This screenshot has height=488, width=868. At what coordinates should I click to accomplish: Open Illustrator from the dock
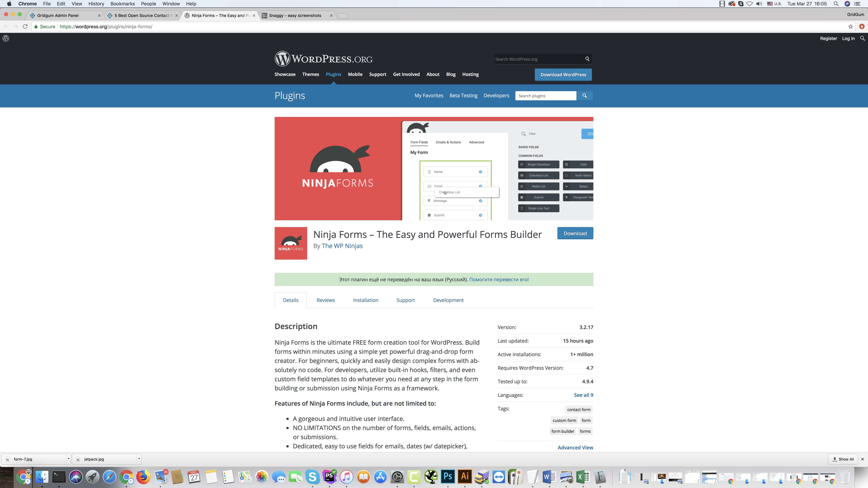point(465,477)
